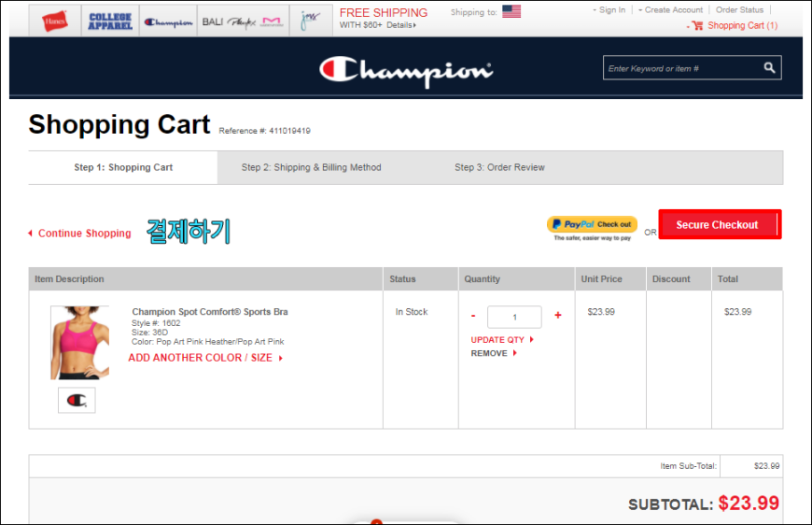Click the unit price $23.99 cell
Viewport: 812px width, 525px height.
(601, 311)
